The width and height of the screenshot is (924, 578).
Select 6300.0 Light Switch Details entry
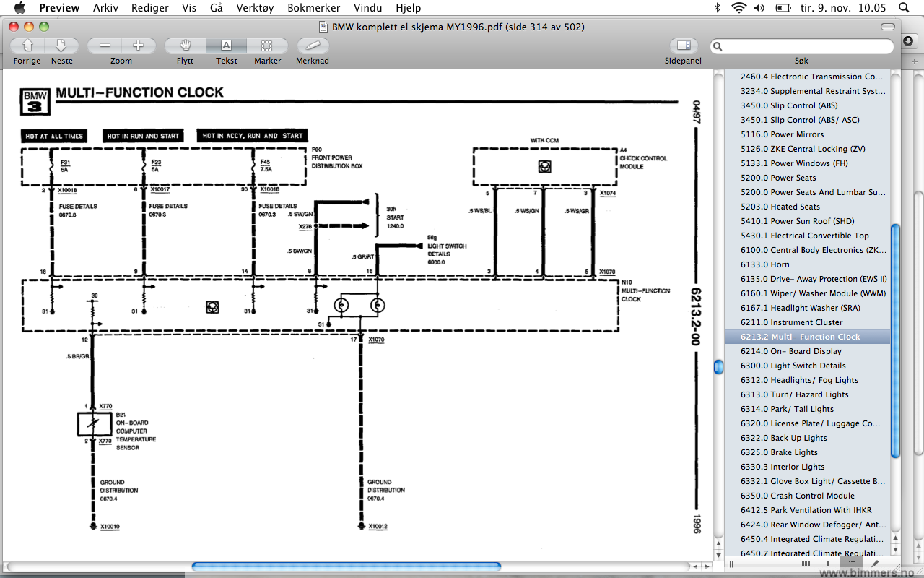click(x=806, y=366)
